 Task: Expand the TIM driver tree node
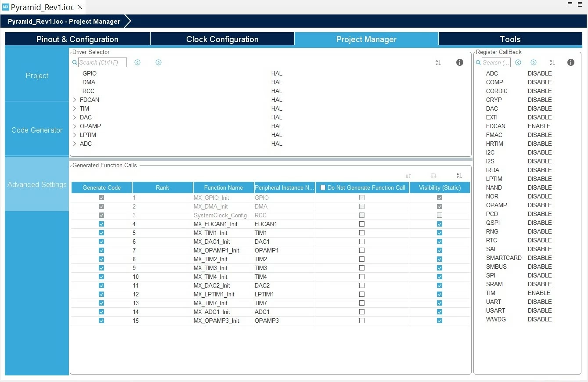[x=75, y=108]
